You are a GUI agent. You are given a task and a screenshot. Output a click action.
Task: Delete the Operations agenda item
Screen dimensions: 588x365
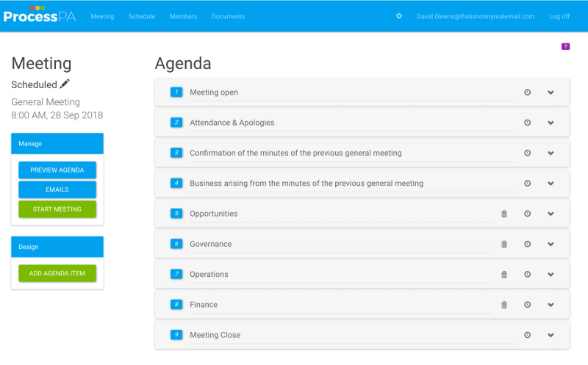(504, 275)
